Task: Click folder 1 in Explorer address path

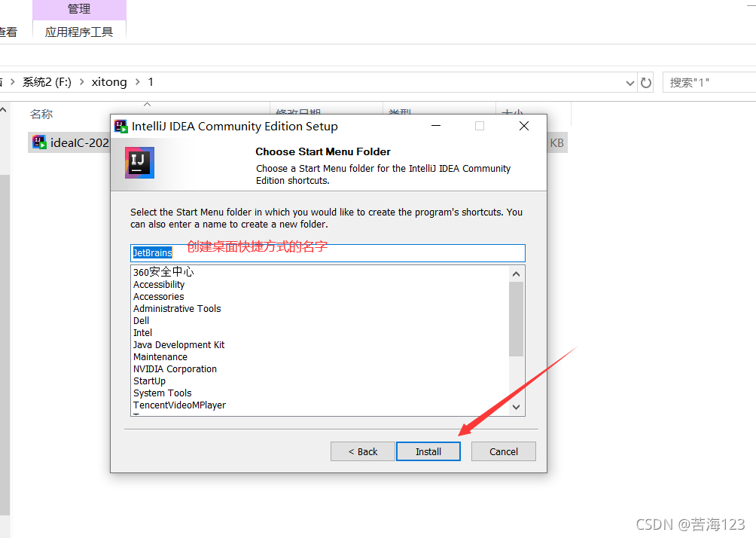Action: pos(151,82)
